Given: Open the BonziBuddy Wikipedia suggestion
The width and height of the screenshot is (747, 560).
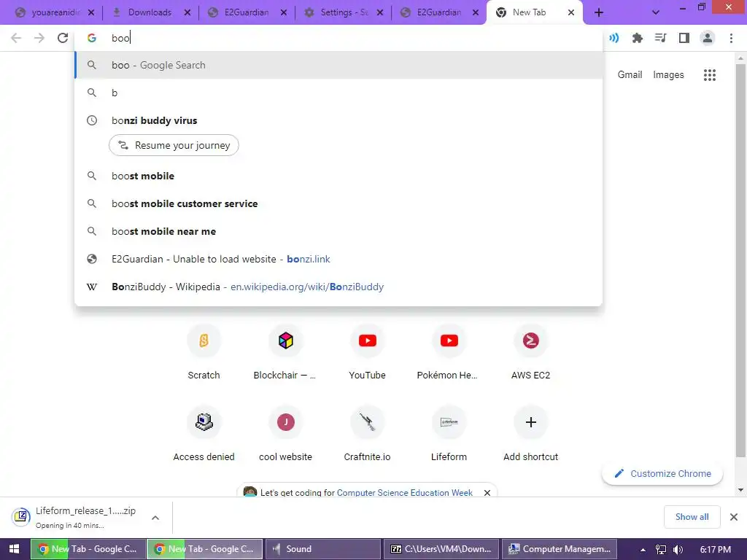Looking at the screenshot, I should [338, 287].
